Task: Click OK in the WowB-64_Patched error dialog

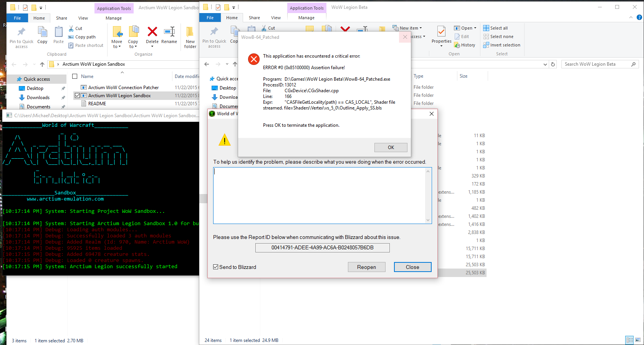Action: click(391, 148)
